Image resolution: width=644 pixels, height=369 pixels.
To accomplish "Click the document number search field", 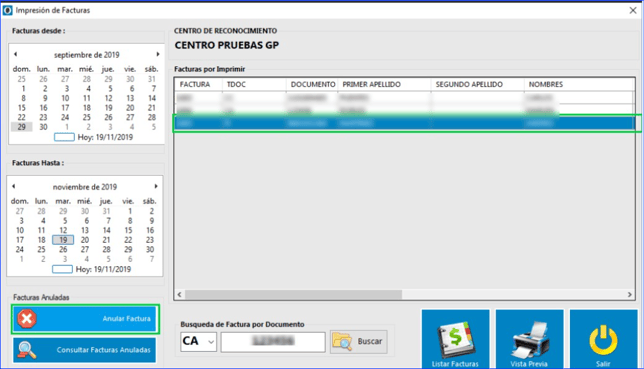I will click(x=273, y=341).
